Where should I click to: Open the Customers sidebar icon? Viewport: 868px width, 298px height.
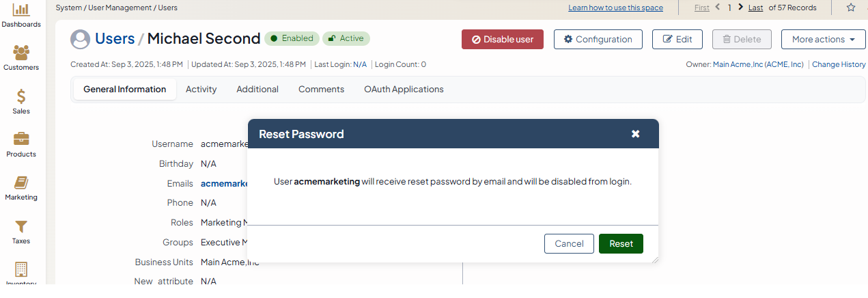[21, 53]
